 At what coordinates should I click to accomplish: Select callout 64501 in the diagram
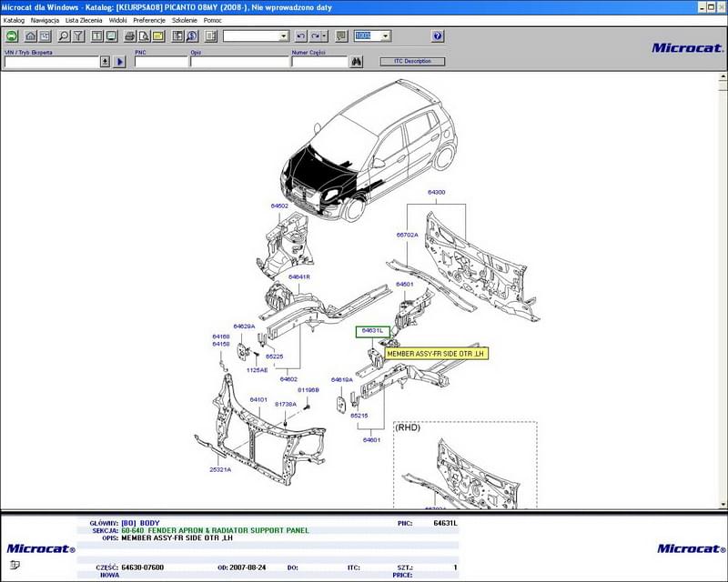click(404, 284)
